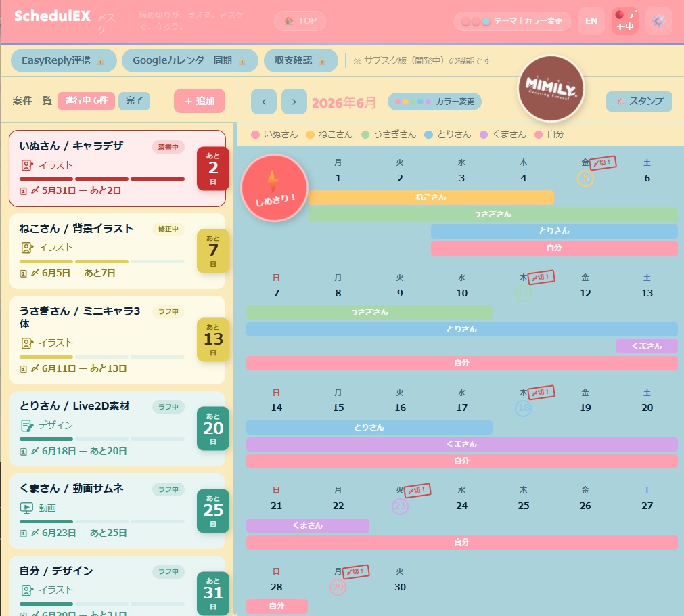Image resolution: width=684 pixels, height=616 pixels.
Task: Open テーマ | カラー変更 theme selector
Action: click(x=512, y=21)
